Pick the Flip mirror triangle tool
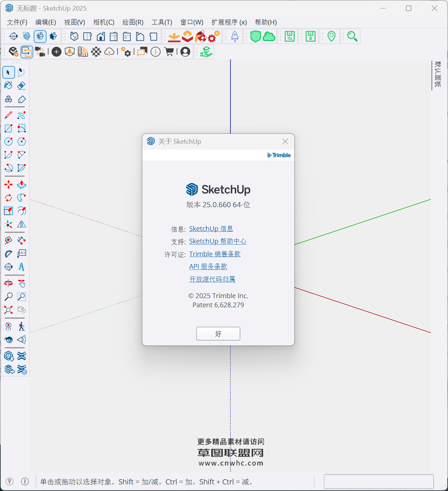The height and width of the screenshot is (491, 448). [x=21, y=224]
